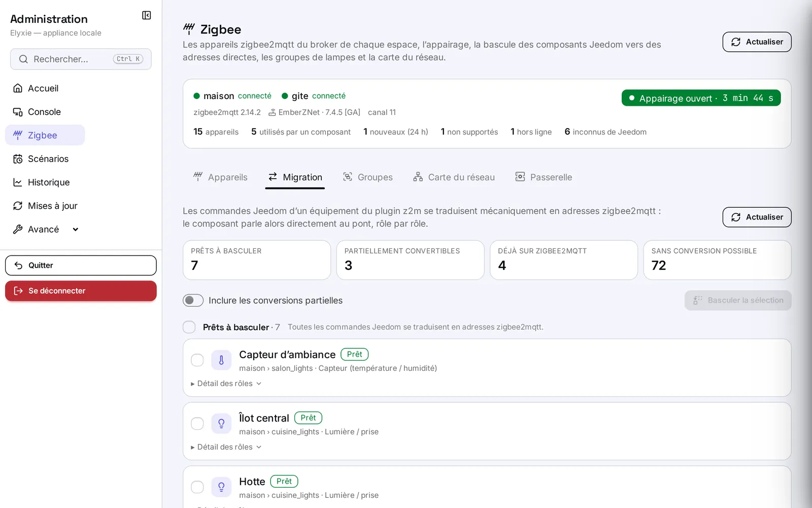The width and height of the screenshot is (812, 508).
Task: Select the Capteur d'ambiance checkbox
Action: pos(197,360)
